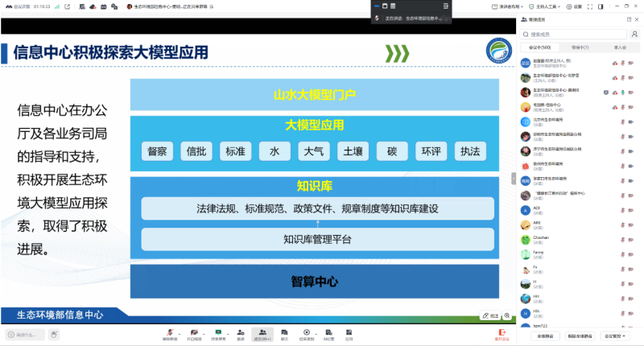Pop out the member management panel
This screenshot has height=346, width=644.
[627, 18]
